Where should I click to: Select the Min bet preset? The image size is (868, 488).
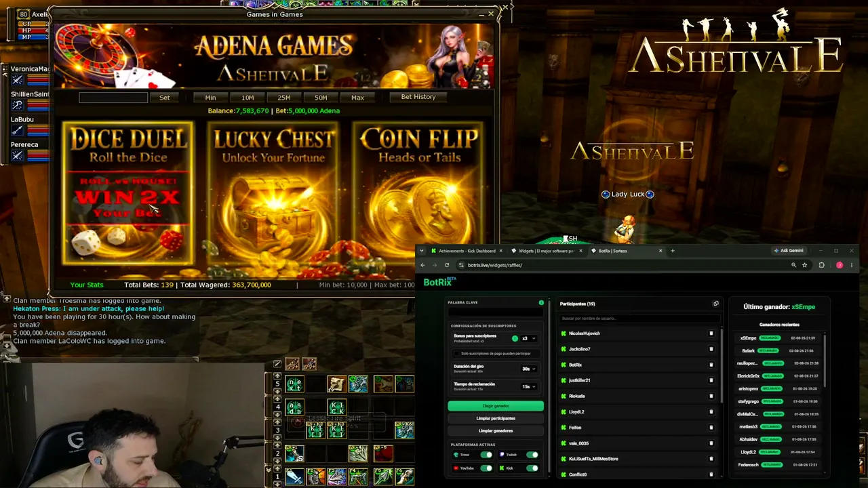click(211, 98)
